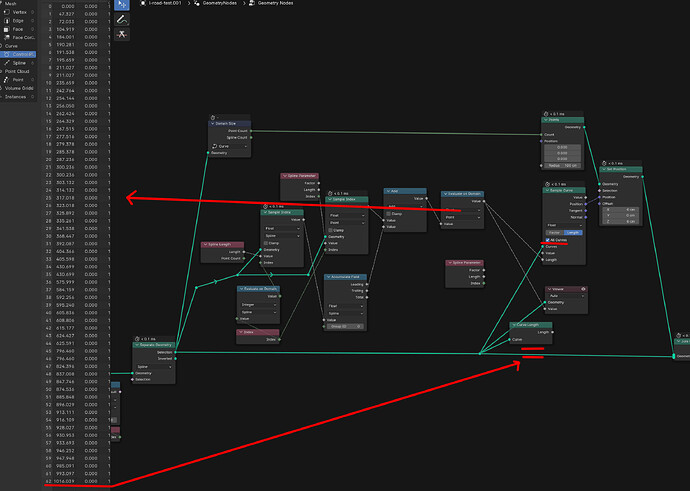Collapse the Domain Size node with its chevron

pos(213,124)
